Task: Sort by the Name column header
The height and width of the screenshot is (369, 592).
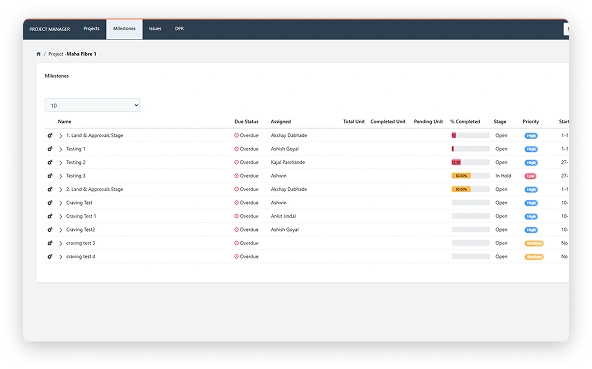Action: point(65,122)
